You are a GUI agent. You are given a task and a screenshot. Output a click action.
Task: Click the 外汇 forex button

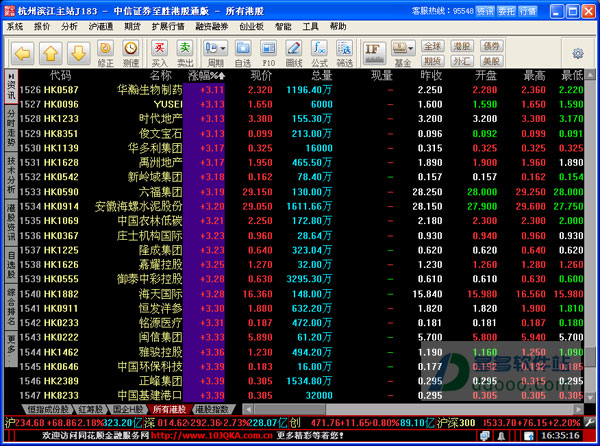click(x=462, y=61)
